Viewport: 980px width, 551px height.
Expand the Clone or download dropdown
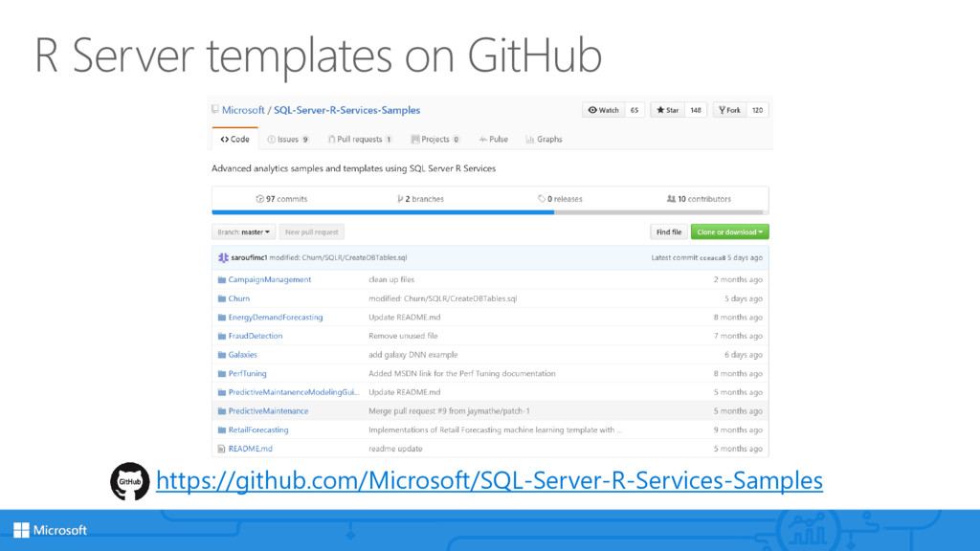pyautogui.click(x=732, y=231)
